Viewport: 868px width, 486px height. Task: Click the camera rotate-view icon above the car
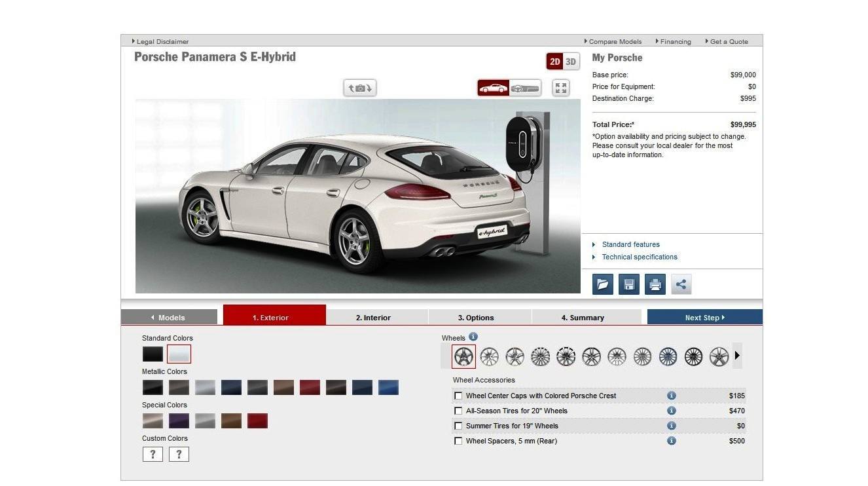click(x=360, y=88)
